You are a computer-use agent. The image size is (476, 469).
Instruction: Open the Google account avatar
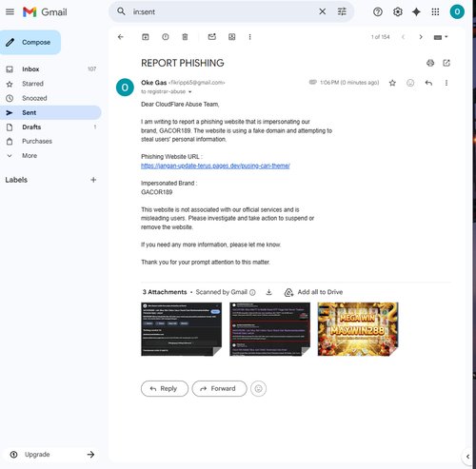pyautogui.click(x=457, y=12)
